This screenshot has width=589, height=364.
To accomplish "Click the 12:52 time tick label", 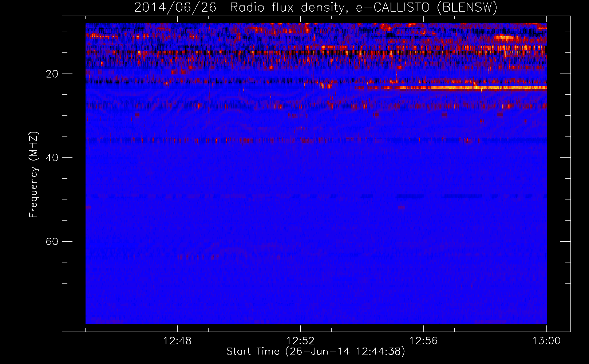I will tap(300, 341).
